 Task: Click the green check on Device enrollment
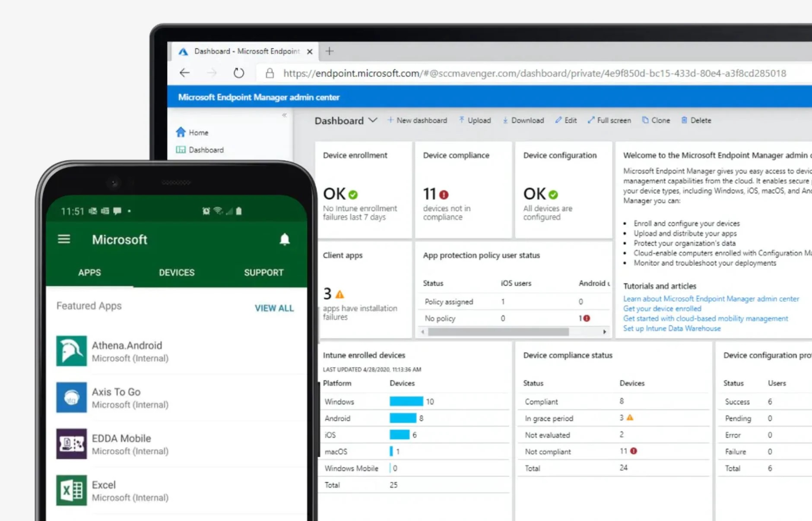click(353, 195)
